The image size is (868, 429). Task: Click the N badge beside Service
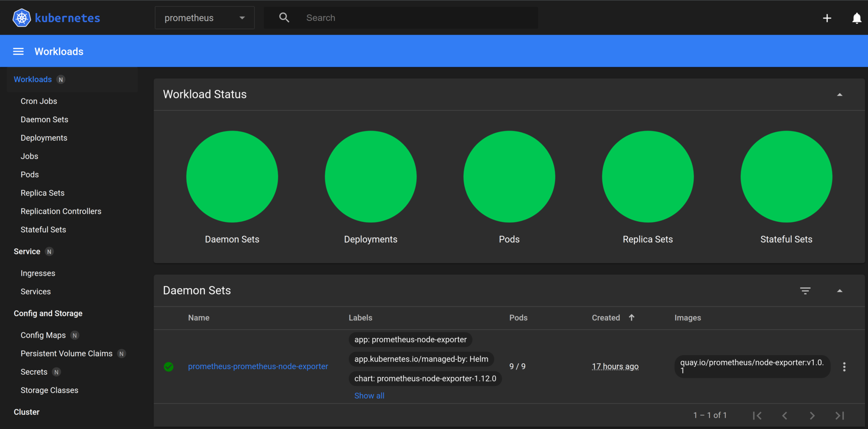[49, 252]
